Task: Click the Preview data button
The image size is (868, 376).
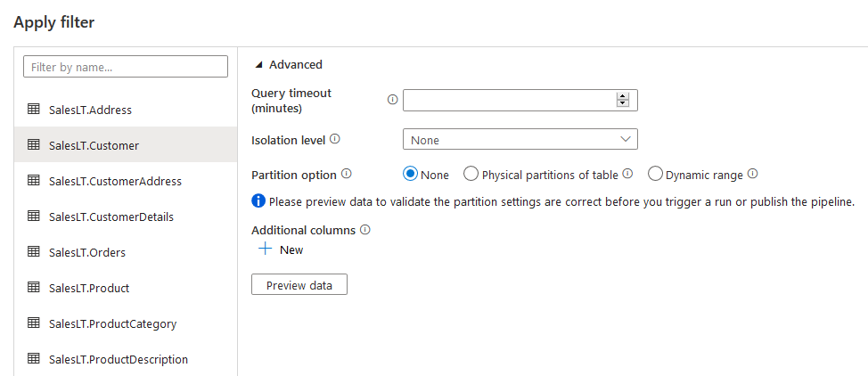Action: click(299, 285)
